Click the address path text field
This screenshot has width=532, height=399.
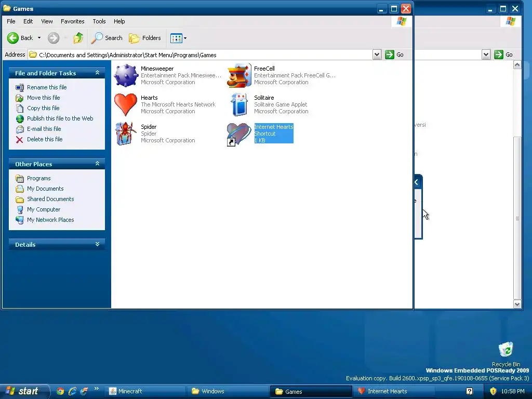pos(200,55)
